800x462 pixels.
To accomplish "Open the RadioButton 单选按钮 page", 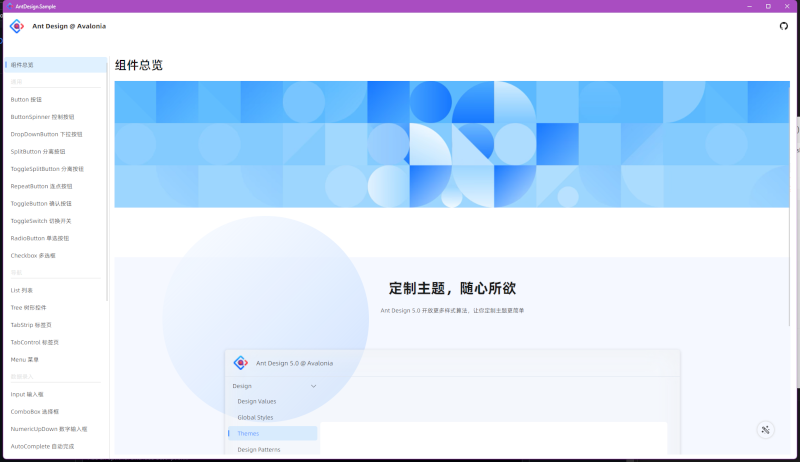I will tap(40, 238).
